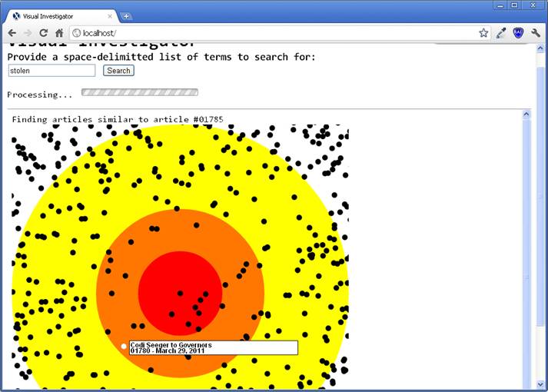This screenshot has width=548, height=392.
Task: Click the page scrollbar up arrow
Action: click(x=540, y=48)
